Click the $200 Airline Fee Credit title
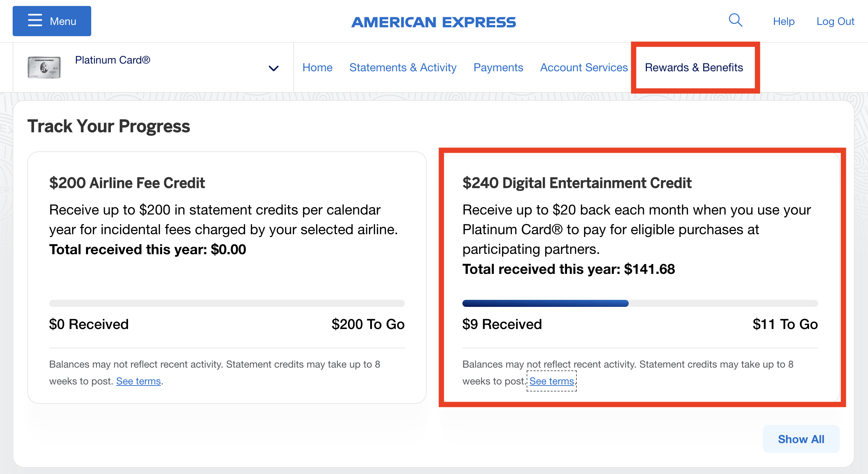The height and width of the screenshot is (474, 868). (127, 183)
